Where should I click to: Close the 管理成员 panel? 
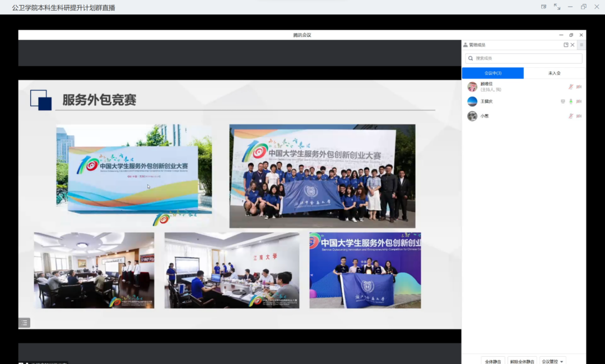pyautogui.click(x=573, y=45)
